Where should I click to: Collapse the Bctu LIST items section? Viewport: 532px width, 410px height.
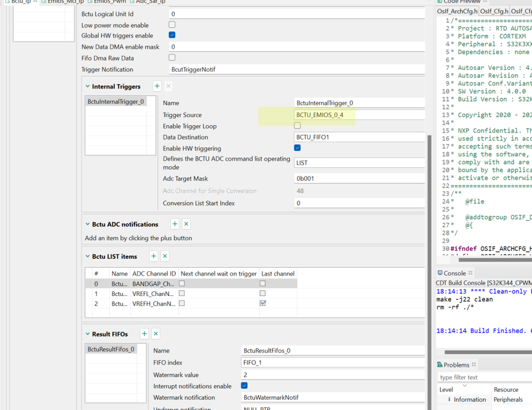click(x=87, y=257)
